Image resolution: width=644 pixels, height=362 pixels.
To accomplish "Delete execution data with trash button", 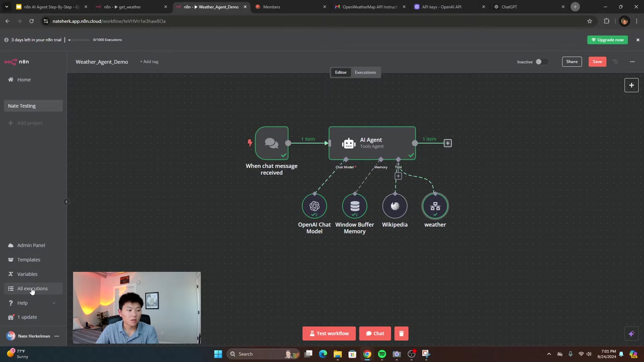I will 401,333.
